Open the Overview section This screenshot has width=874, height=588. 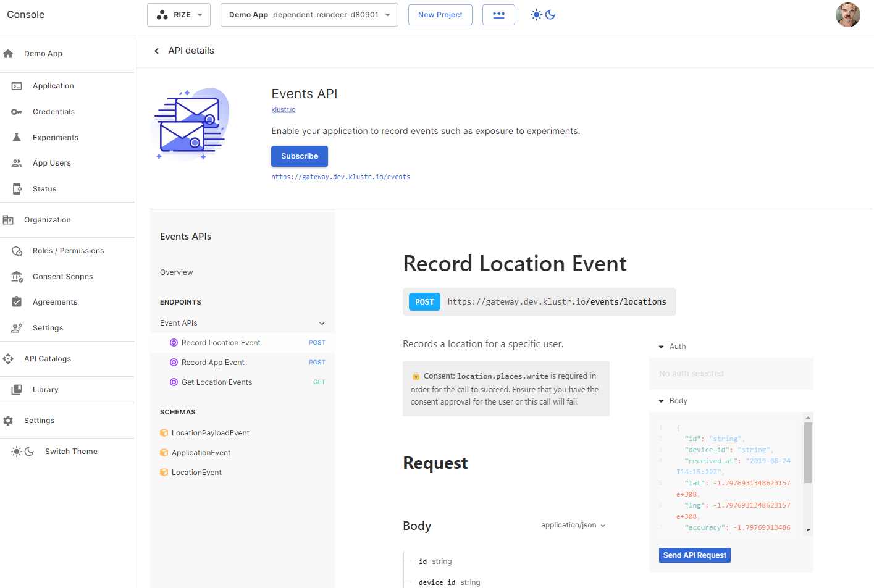click(177, 272)
